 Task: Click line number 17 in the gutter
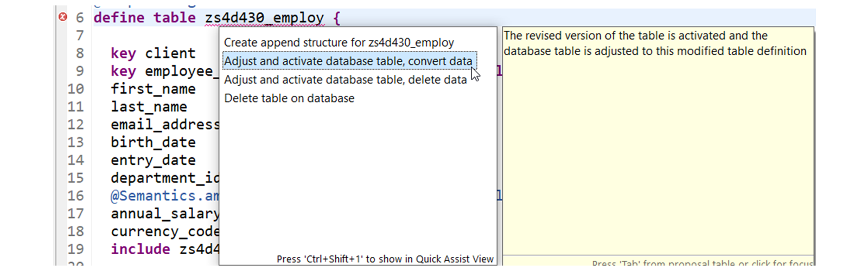[x=75, y=214]
